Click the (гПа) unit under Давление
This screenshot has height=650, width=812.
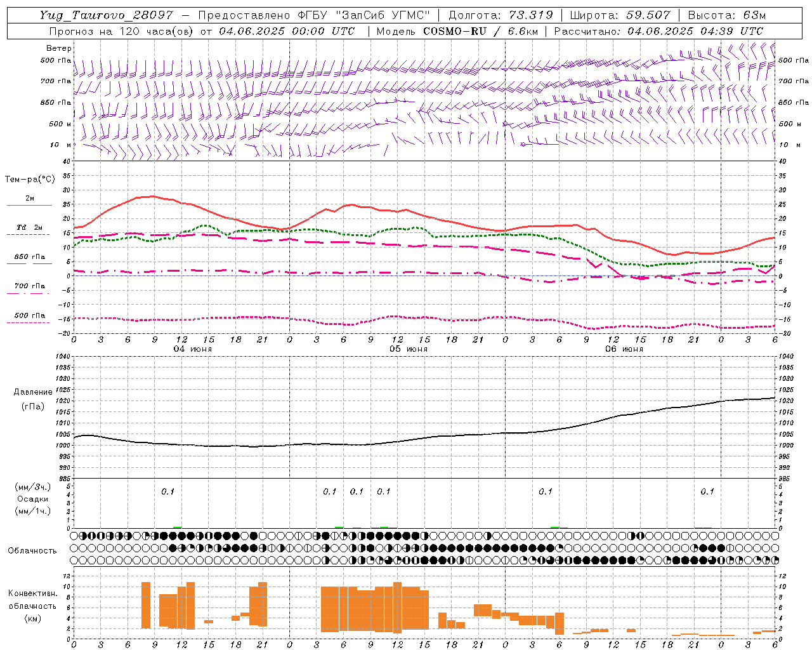(34, 407)
